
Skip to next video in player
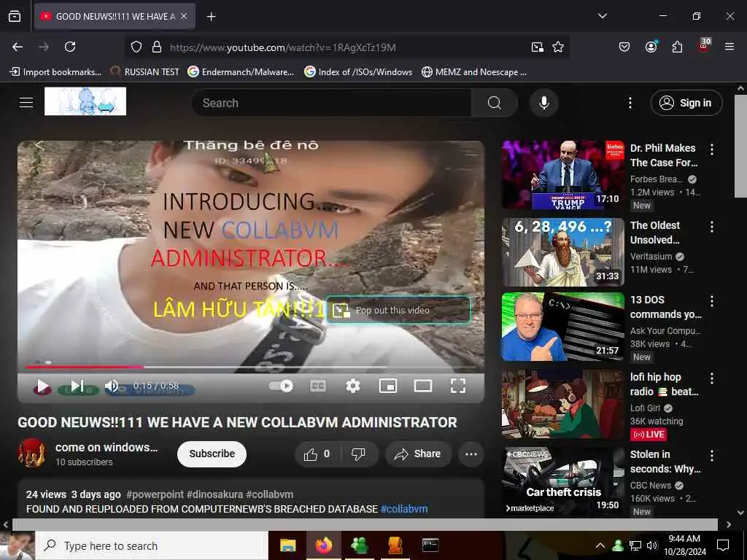(77, 386)
